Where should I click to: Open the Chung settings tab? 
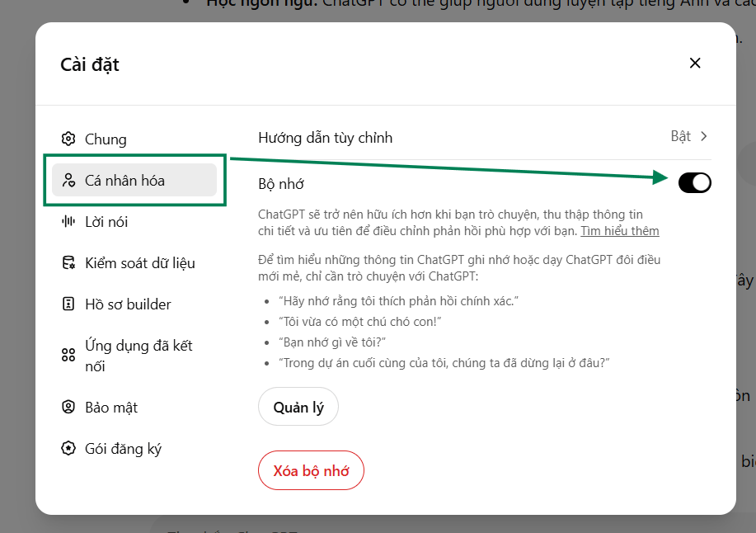coord(134,139)
